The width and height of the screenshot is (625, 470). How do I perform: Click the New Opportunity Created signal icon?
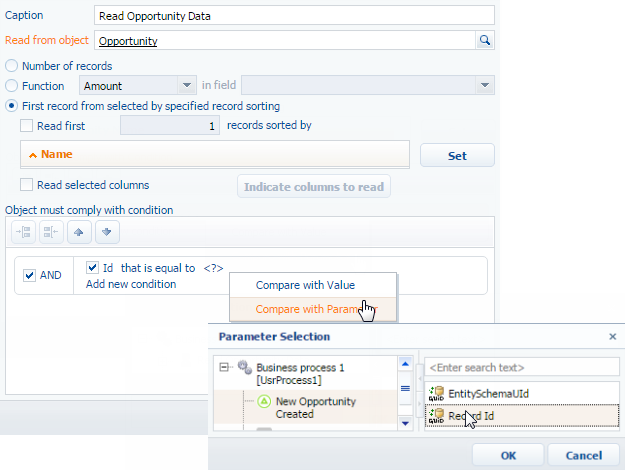[x=264, y=401]
